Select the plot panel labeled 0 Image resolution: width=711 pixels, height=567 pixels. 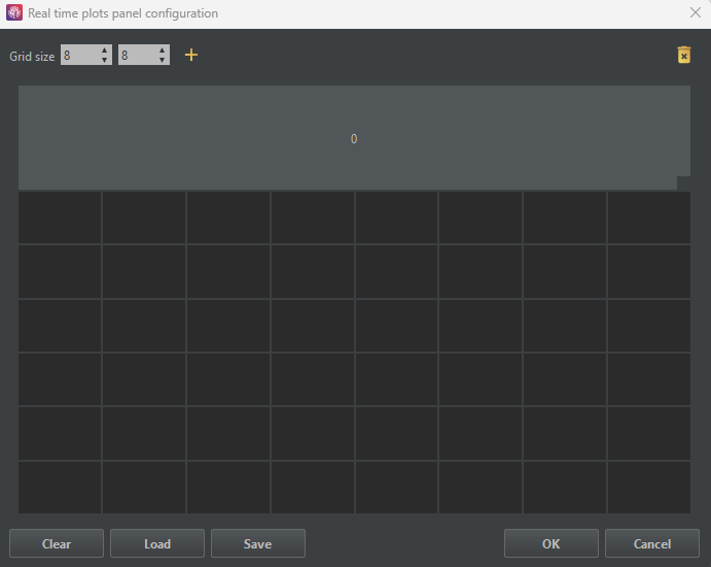(353, 138)
